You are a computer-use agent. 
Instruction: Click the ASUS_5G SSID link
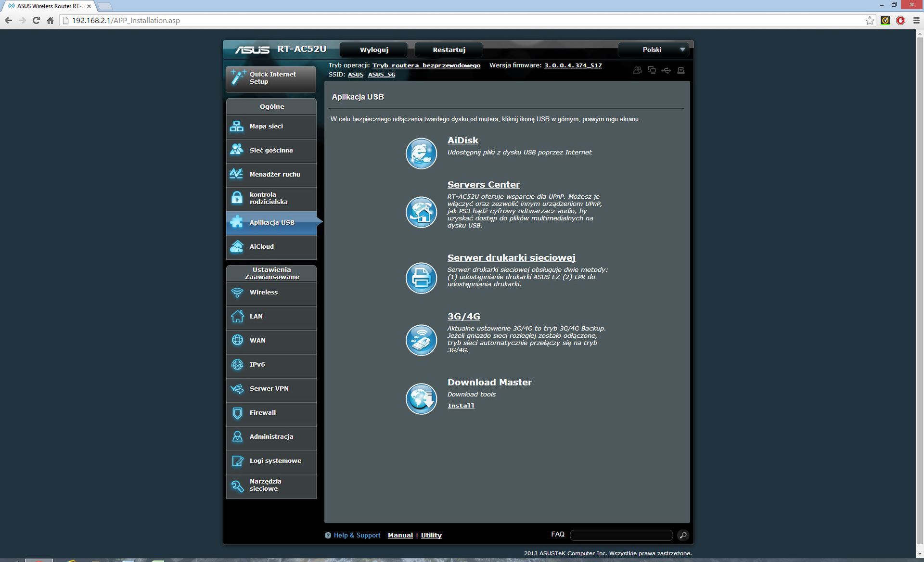coord(381,75)
